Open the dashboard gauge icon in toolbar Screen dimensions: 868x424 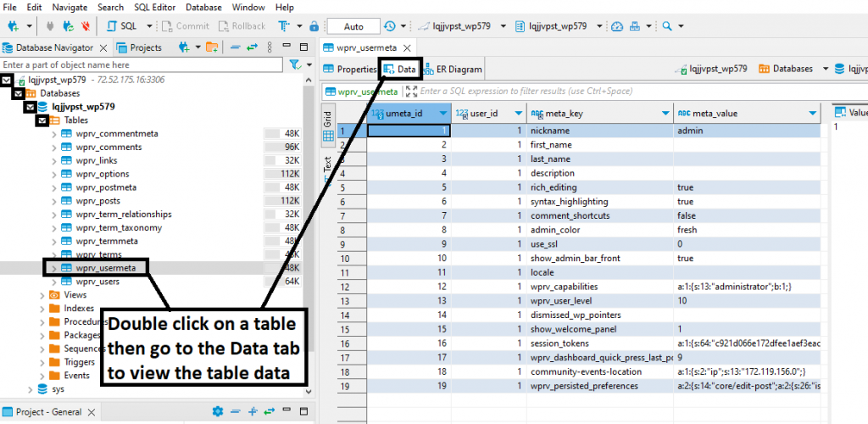pyautogui.click(x=616, y=26)
